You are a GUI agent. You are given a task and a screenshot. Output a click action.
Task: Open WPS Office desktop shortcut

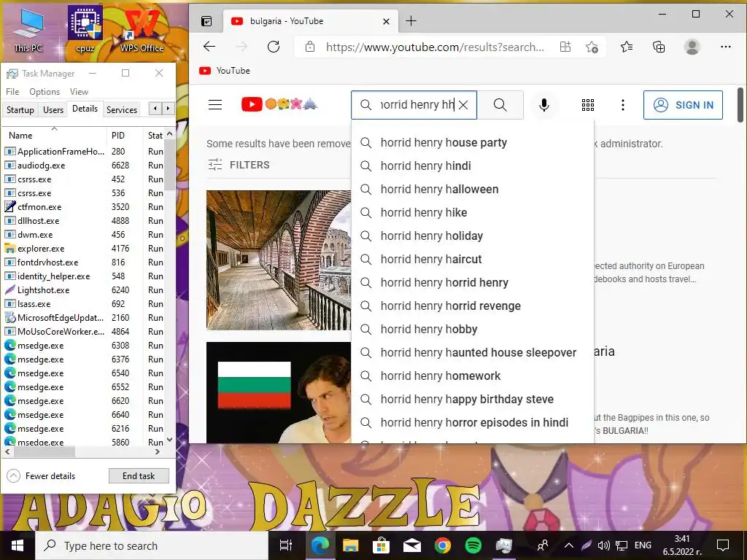click(142, 30)
